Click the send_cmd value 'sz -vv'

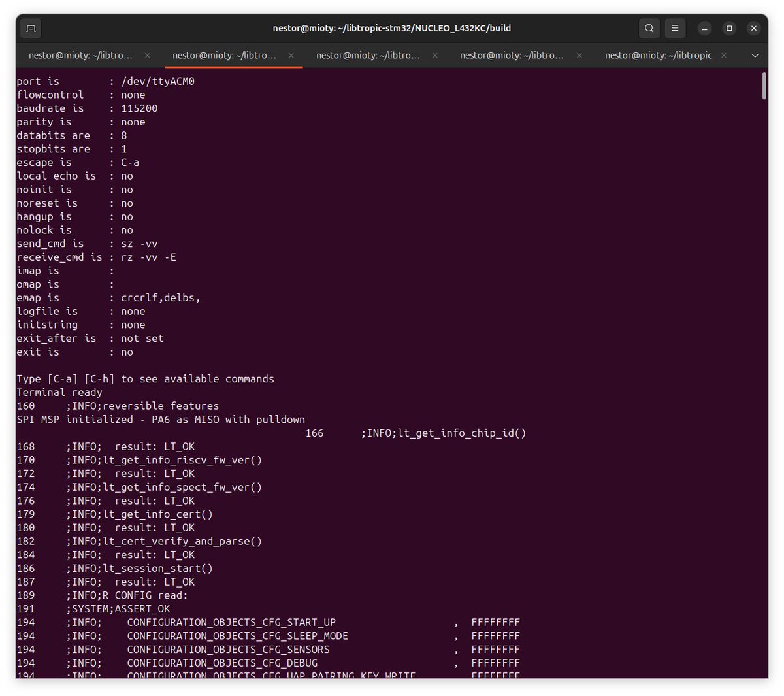(139, 244)
